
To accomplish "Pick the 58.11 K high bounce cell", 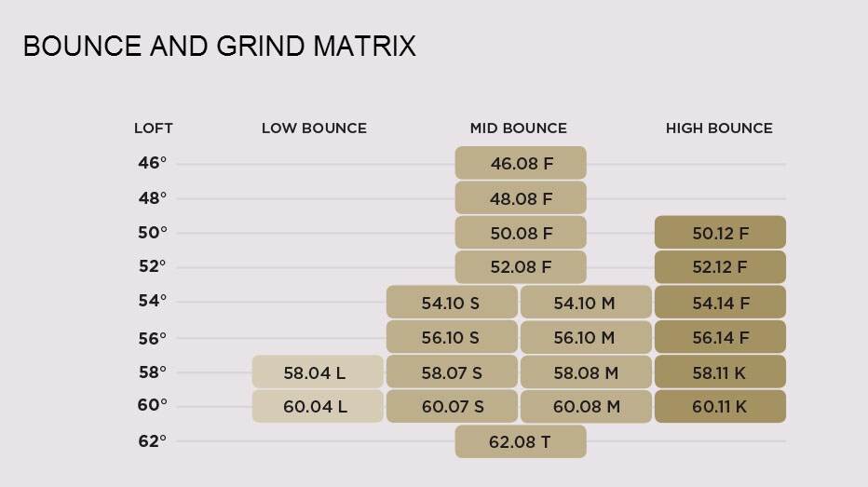I will [720, 372].
